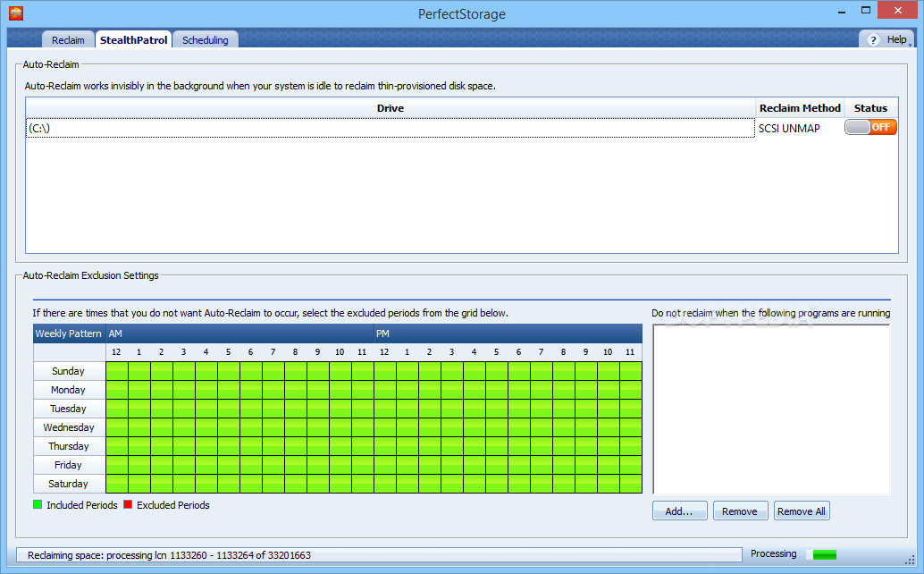
Task: Click the Reclaim Method column header
Action: 800,108
